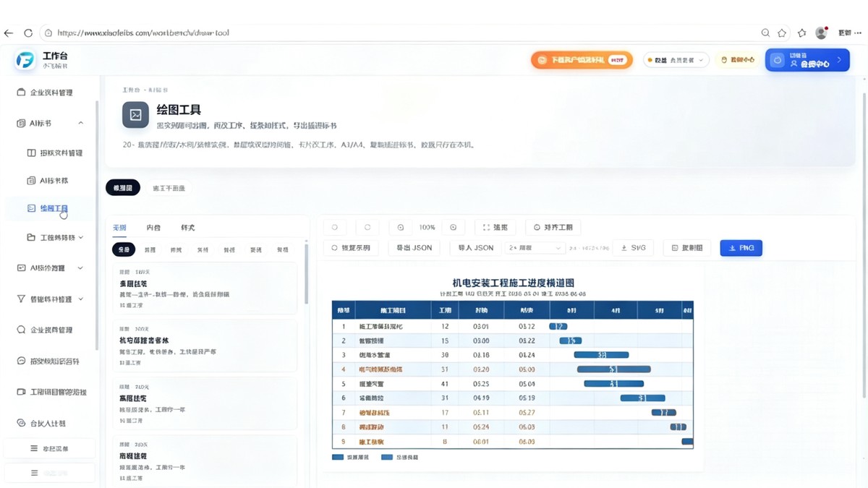Click the 合伙人计划 sidebar icon
The width and height of the screenshot is (868, 488).
point(21,423)
